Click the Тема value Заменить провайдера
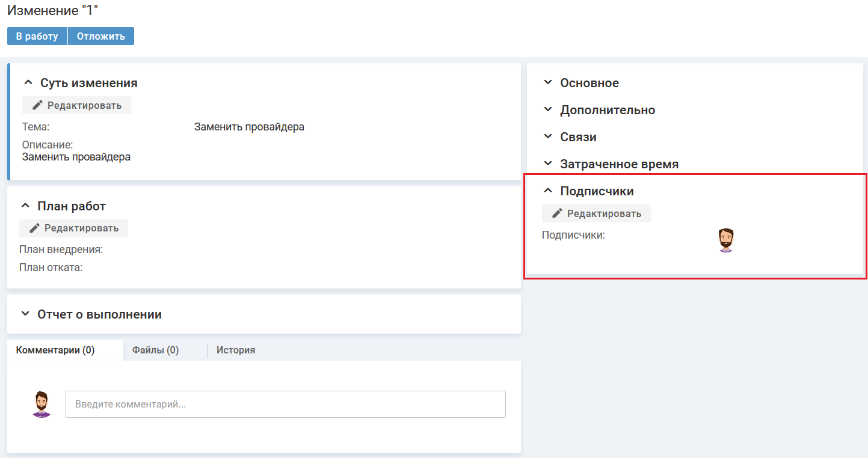 [249, 127]
